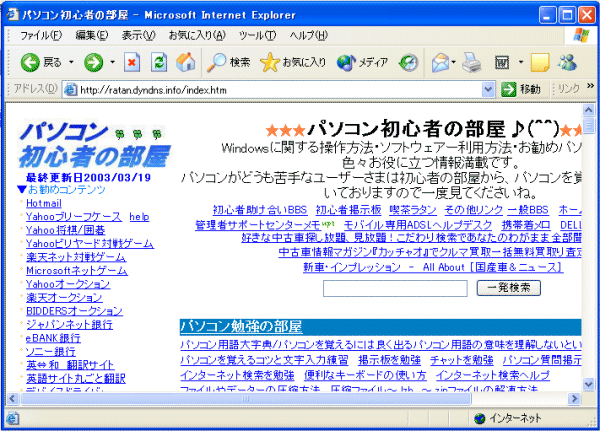Click the Internet zone globe icon
The height and width of the screenshot is (431, 600).
479,418
